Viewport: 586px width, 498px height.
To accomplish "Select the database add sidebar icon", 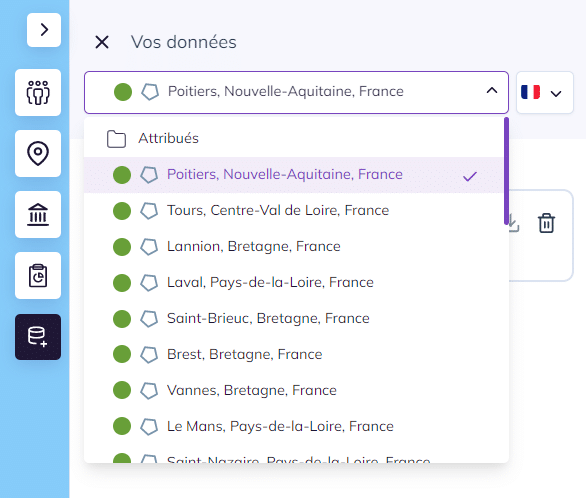I will click(x=38, y=337).
